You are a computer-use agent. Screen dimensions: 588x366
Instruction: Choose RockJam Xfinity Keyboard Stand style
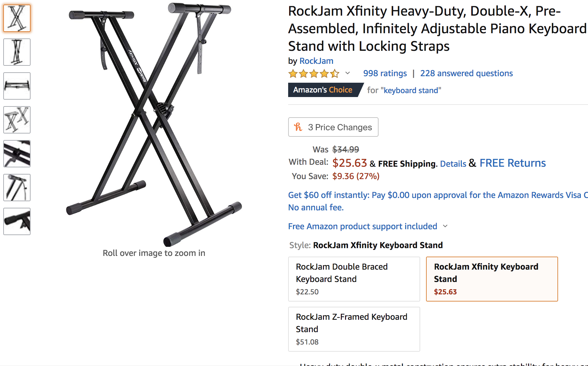click(x=492, y=279)
